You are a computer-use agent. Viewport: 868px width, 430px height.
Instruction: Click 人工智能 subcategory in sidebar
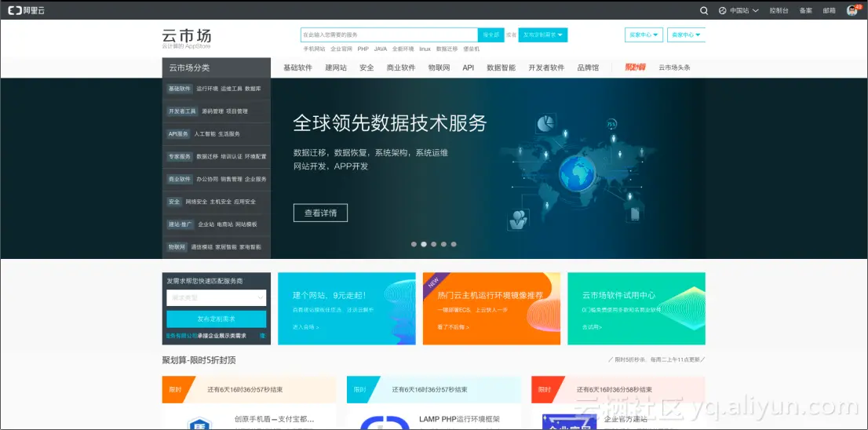click(205, 134)
